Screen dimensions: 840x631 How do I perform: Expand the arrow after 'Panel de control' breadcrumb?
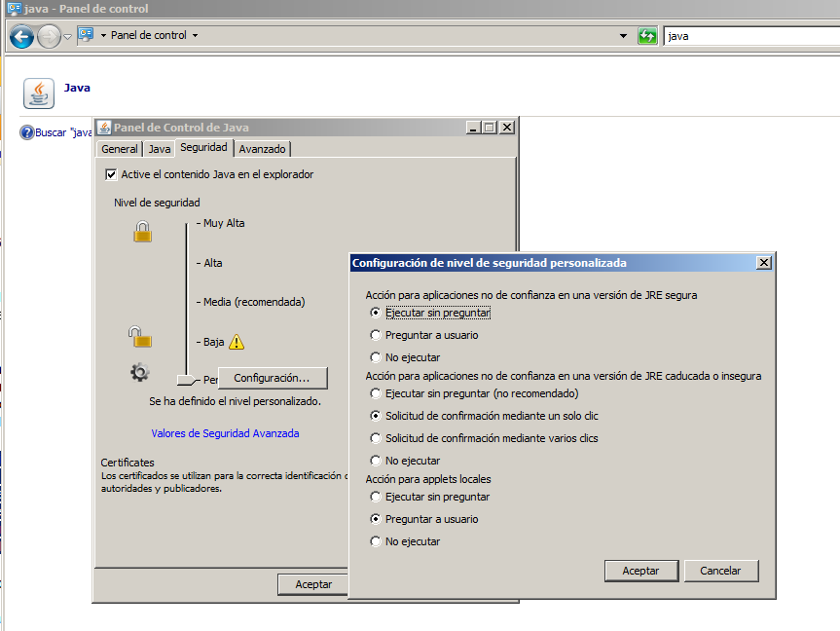[195, 35]
